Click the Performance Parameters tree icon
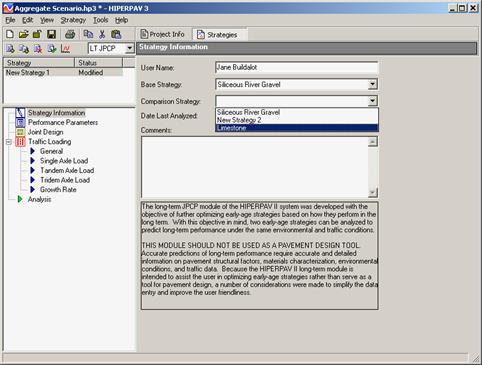482x365 pixels. tap(20, 122)
